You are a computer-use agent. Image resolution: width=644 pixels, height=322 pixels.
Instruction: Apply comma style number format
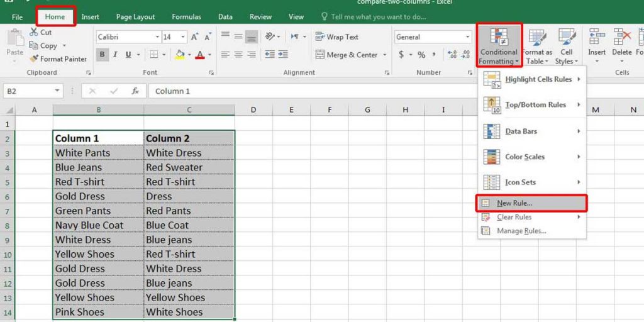(434, 55)
